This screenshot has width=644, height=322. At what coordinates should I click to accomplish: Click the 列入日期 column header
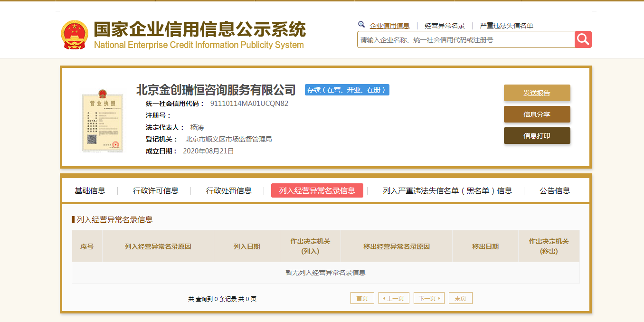point(247,246)
